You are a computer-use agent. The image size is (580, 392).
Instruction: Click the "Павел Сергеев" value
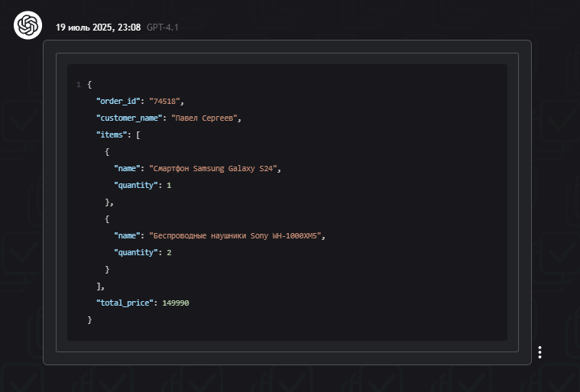tap(204, 118)
